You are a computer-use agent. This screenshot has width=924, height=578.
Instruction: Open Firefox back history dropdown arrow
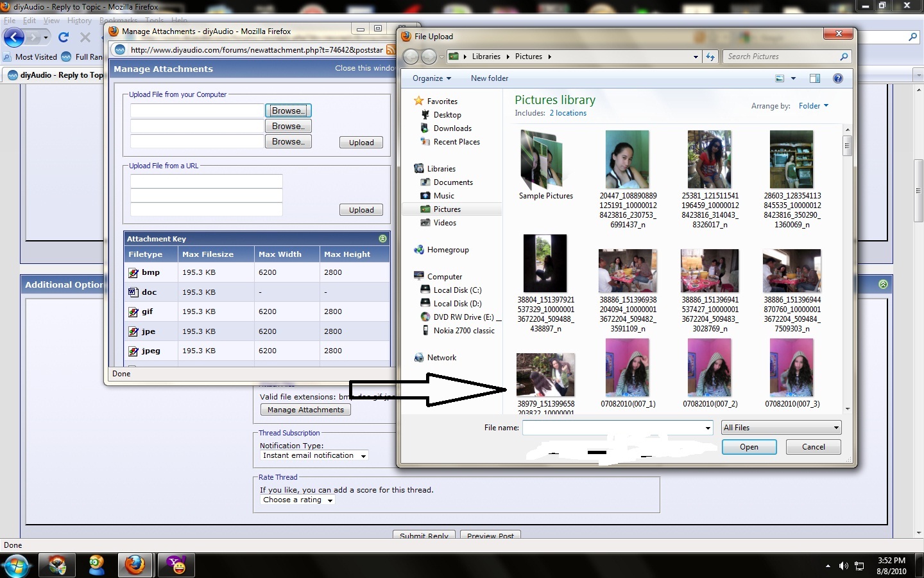(x=46, y=38)
